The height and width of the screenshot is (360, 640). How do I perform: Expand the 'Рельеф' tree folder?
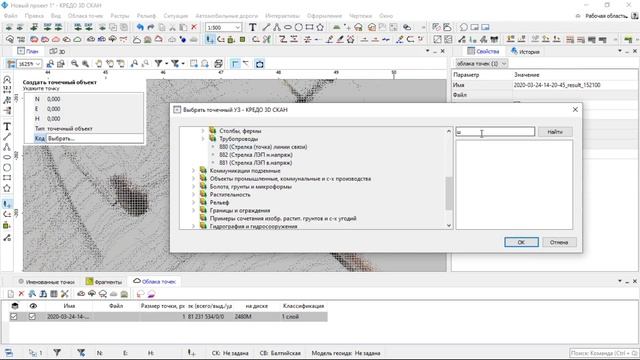click(193, 202)
